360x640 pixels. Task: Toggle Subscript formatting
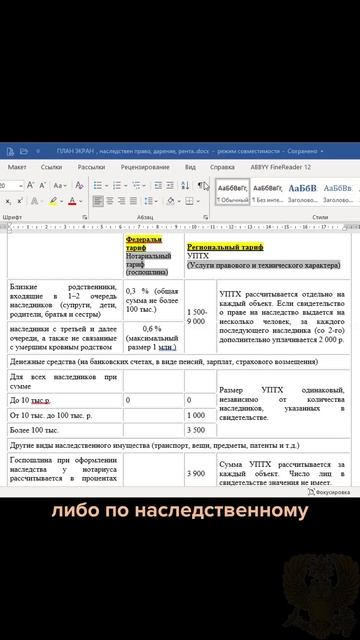pyautogui.click(x=9, y=201)
